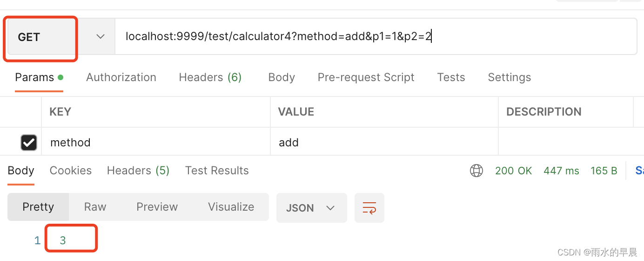Image resolution: width=644 pixels, height=261 pixels.
Task: Open the HTTP method chevron dropdown
Action: click(101, 37)
